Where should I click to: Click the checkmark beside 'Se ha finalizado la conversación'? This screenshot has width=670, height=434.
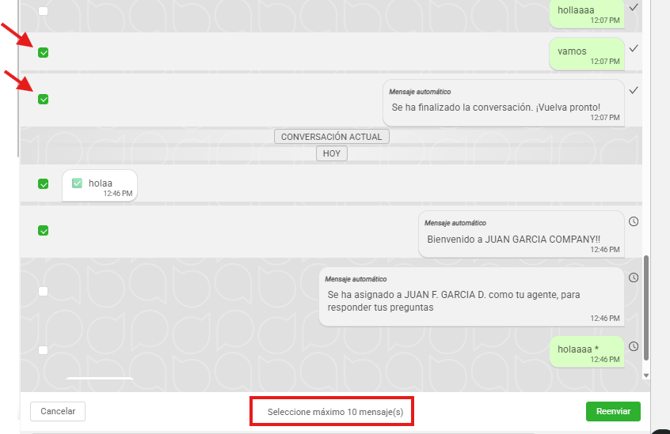[634, 90]
